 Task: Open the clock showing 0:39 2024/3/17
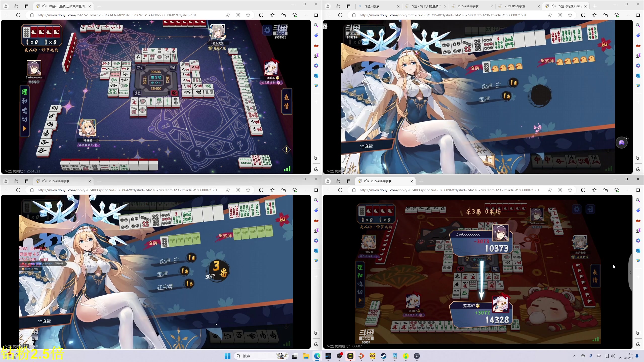[626, 356]
